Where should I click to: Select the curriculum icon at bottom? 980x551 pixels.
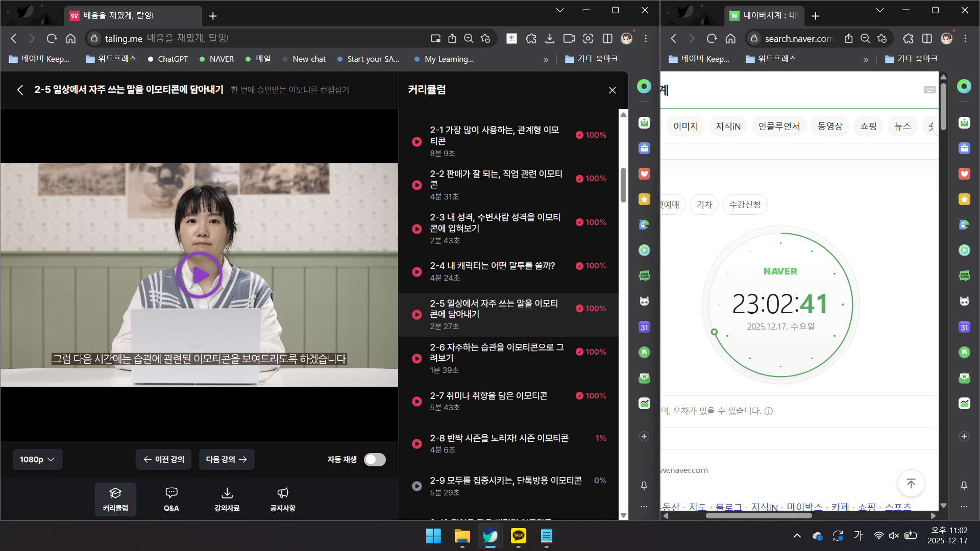[115, 493]
